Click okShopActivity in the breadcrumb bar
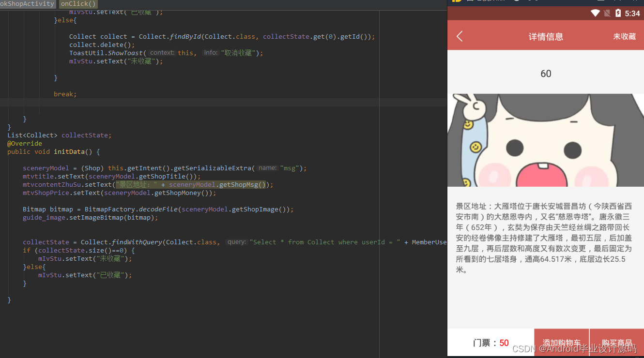This screenshot has height=358, width=644. tap(27, 4)
